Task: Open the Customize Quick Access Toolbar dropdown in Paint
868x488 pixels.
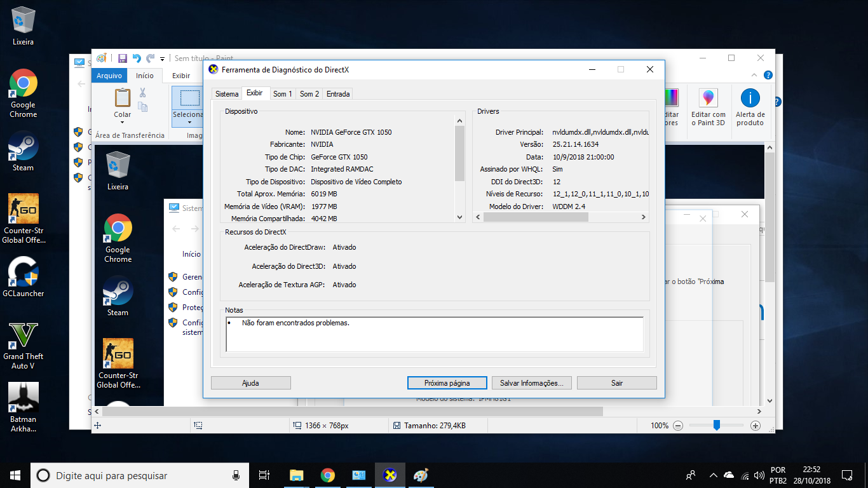Action: (x=163, y=58)
